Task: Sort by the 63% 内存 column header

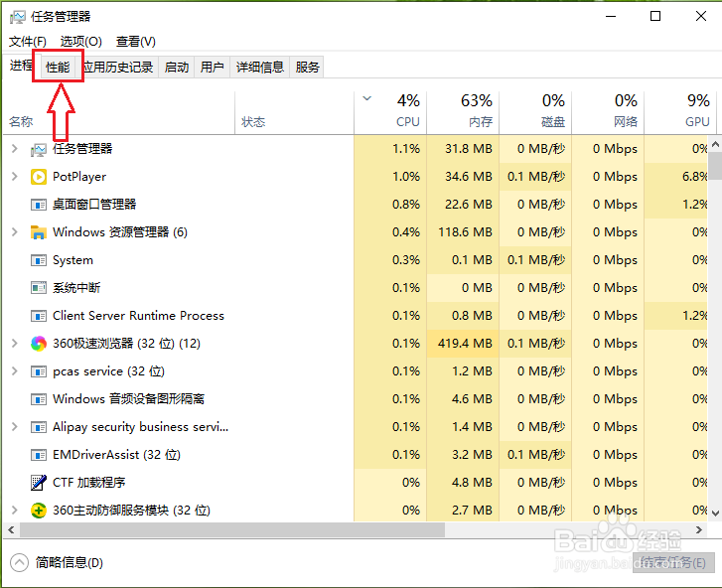Action: tap(463, 113)
